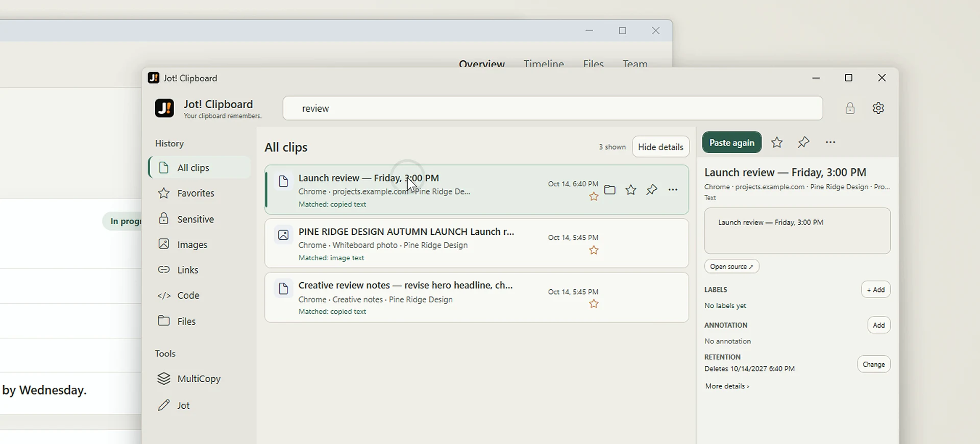Pin the clip from details panel
Image resolution: width=980 pixels, height=444 pixels.
click(803, 142)
